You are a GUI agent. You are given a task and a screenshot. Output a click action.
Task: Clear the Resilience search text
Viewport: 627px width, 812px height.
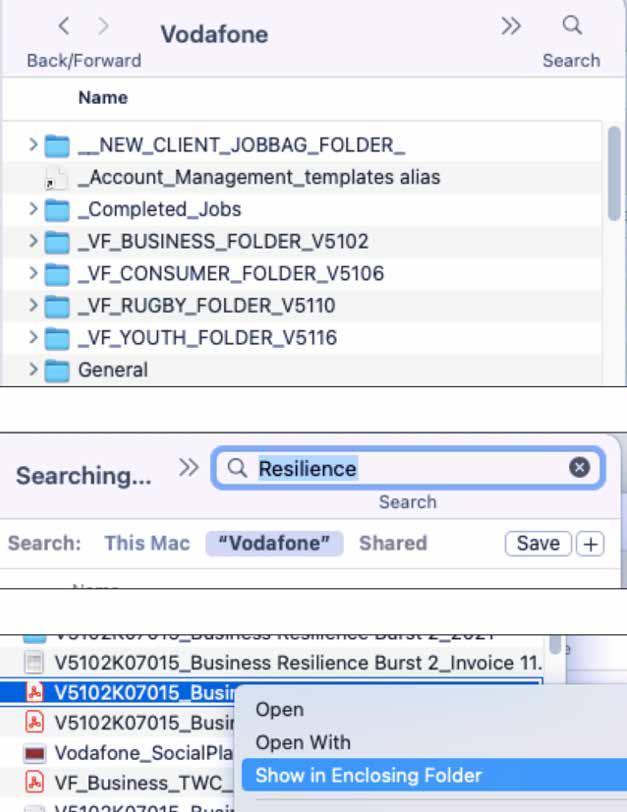[x=579, y=468]
